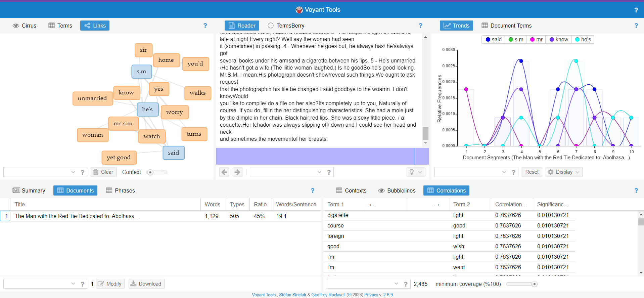Switch to the Cirrus tab
644x298 pixels.
point(25,26)
